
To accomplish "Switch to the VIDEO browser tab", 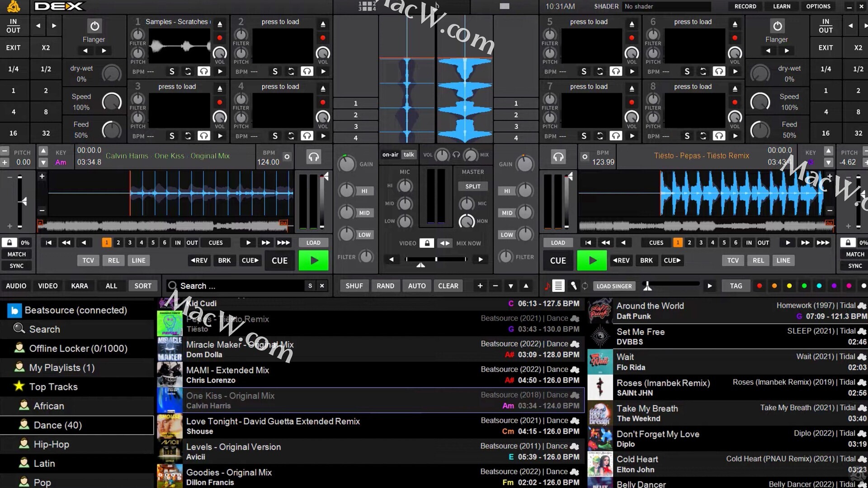I will click(x=47, y=286).
